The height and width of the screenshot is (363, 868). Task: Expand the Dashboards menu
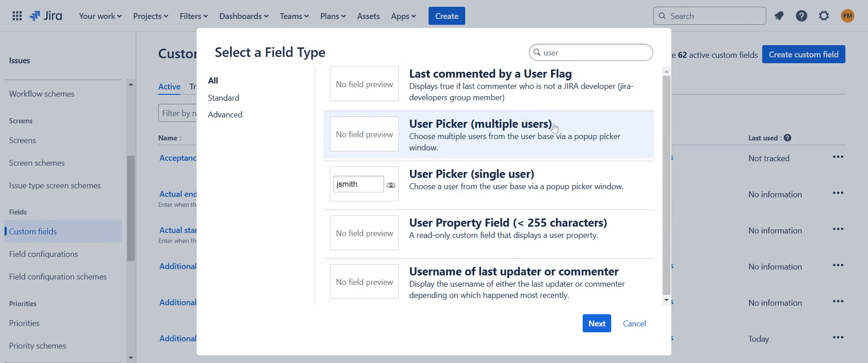(244, 16)
